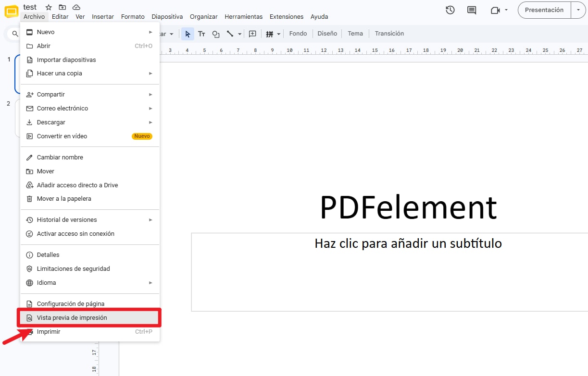
Task: Click the Transición toolbar button
Action: click(389, 34)
